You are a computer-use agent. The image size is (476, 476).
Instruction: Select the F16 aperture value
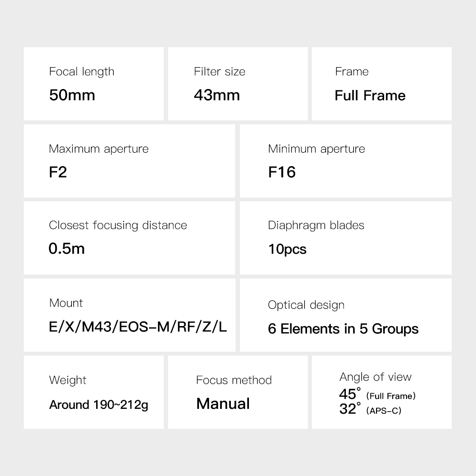(282, 172)
